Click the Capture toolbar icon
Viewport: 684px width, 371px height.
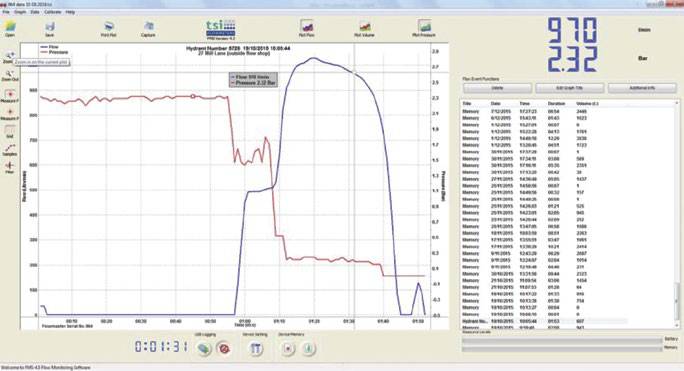click(x=148, y=27)
